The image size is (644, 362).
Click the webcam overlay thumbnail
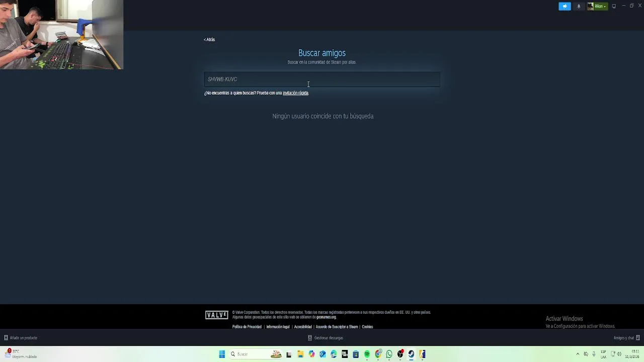click(61, 35)
